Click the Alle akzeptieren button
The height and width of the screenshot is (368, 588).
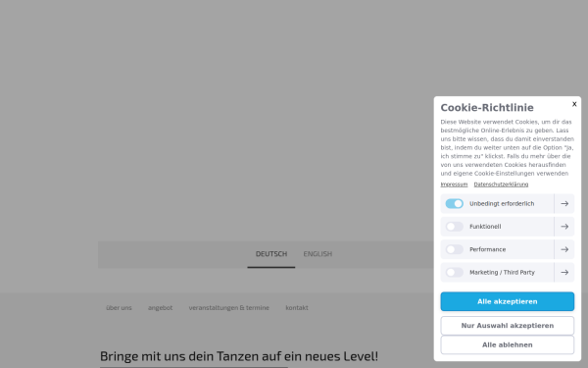(507, 301)
